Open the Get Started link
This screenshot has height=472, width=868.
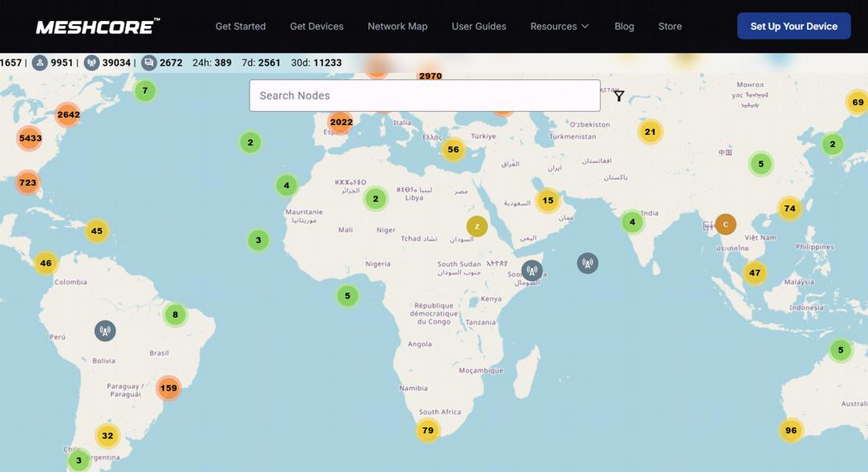tap(240, 26)
